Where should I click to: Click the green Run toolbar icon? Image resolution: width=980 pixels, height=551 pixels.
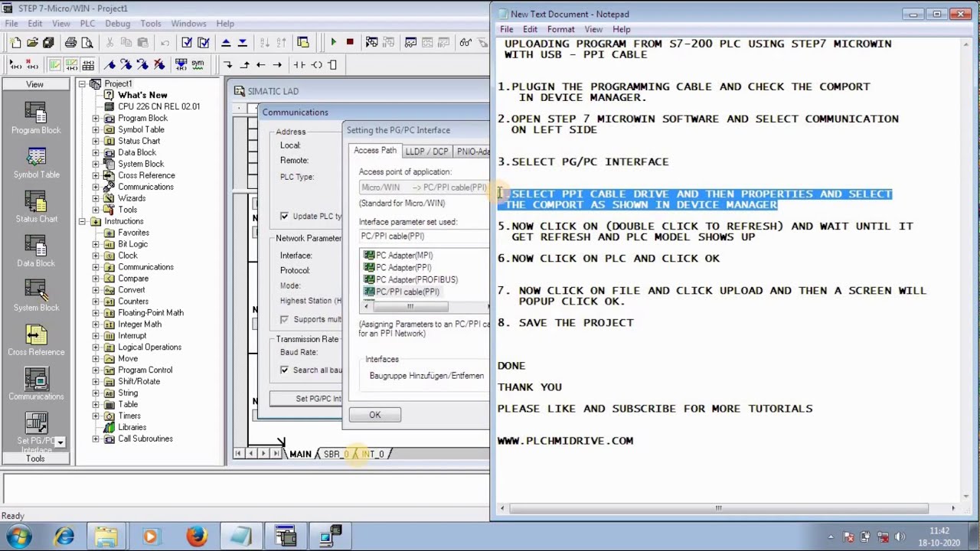click(x=333, y=43)
